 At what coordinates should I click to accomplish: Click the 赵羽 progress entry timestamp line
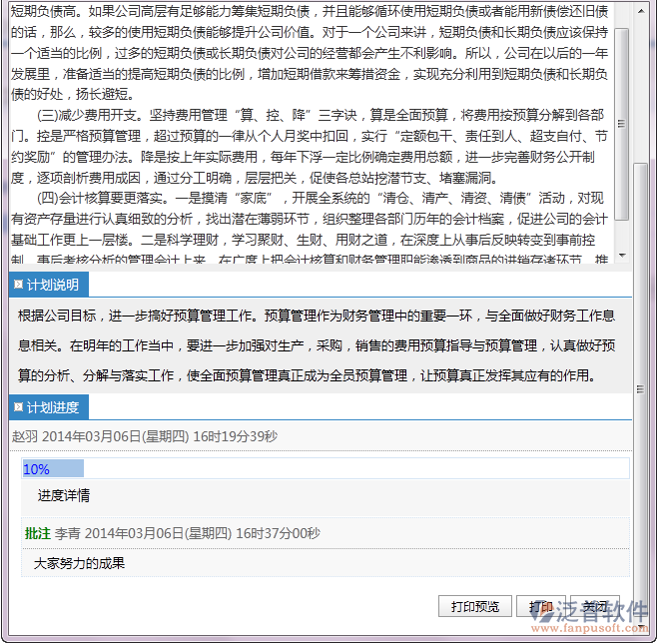point(145,436)
